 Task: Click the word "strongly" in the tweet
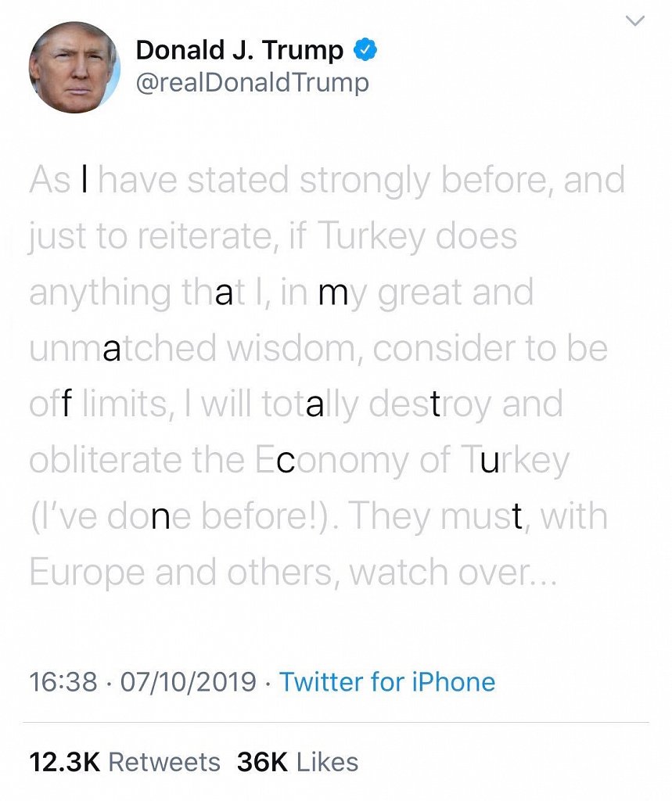(364, 181)
